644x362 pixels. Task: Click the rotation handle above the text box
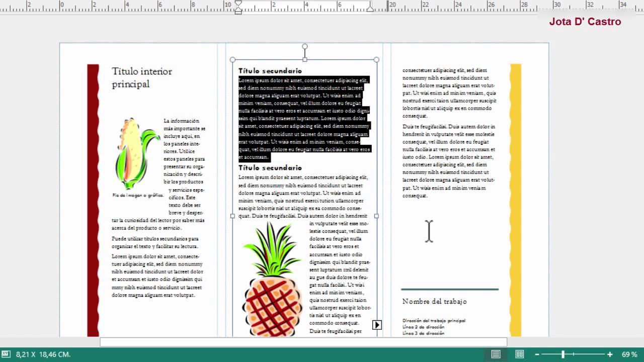(x=304, y=47)
